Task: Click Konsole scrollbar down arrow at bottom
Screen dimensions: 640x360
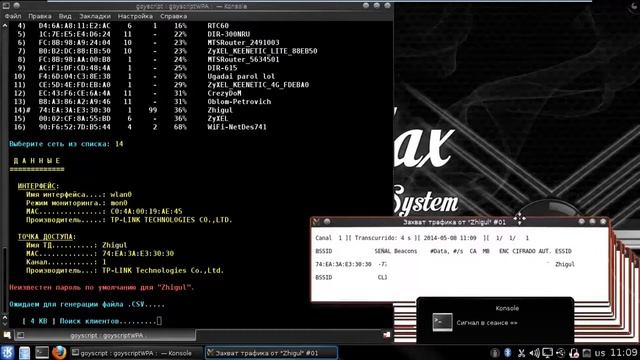Action: 4,323
